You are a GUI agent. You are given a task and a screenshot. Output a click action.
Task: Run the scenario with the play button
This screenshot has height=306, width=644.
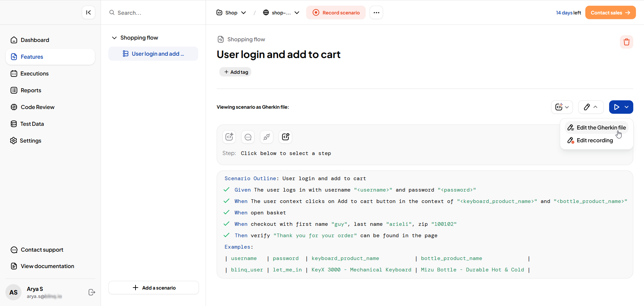click(616, 107)
